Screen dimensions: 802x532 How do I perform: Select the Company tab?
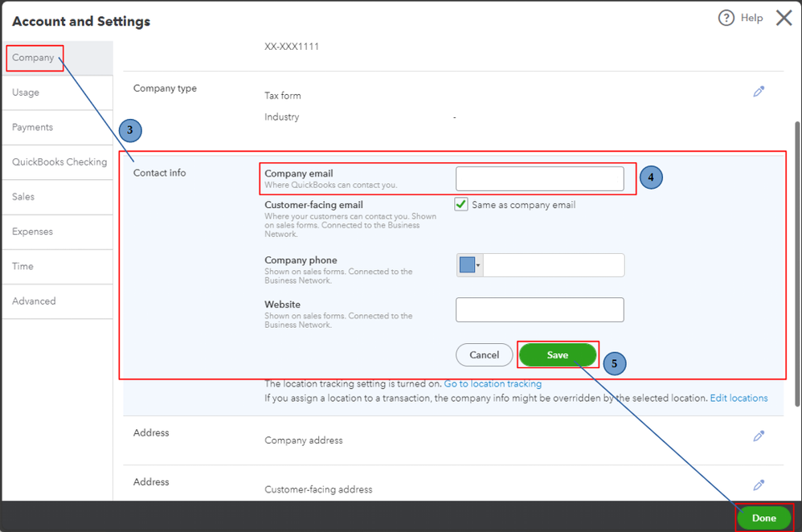[x=57, y=58]
